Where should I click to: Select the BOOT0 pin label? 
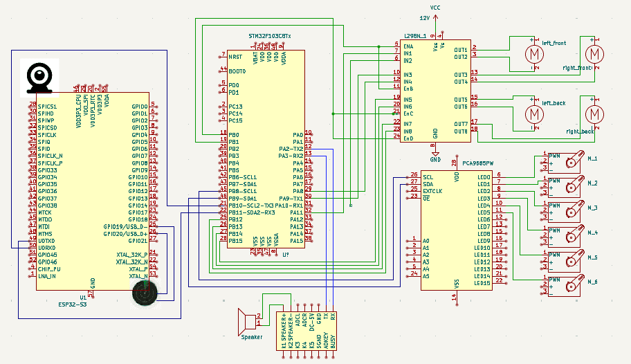pos(237,71)
